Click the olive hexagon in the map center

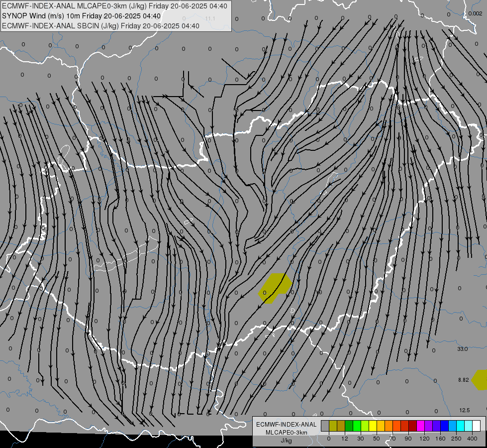pyautogui.click(x=275, y=289)
